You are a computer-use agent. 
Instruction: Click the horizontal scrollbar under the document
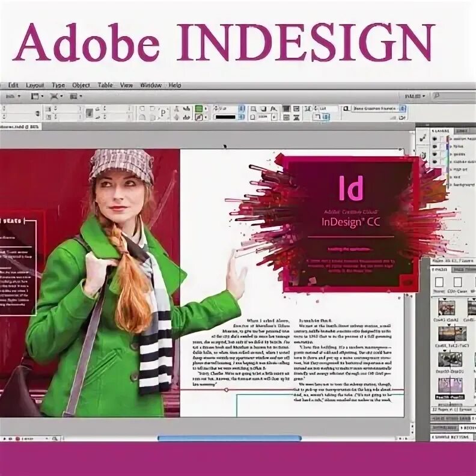[229, 438]
